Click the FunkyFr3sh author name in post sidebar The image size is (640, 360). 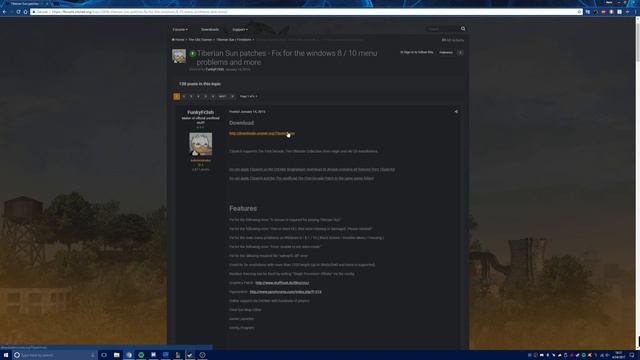[x=200, y=112]
